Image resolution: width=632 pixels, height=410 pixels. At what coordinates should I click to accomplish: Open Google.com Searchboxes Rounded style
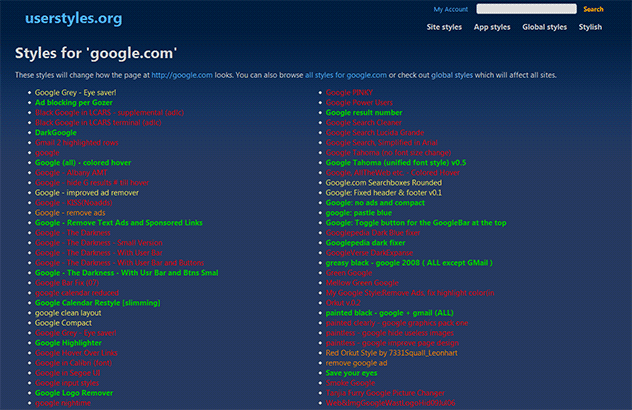(x=384, y=183)
